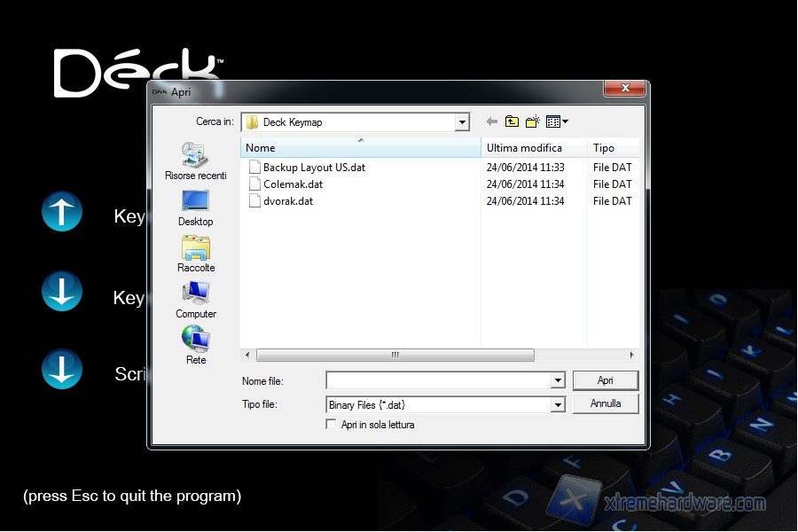
Task: Select the Colemak.dat file
Action: tap(293, 184)
